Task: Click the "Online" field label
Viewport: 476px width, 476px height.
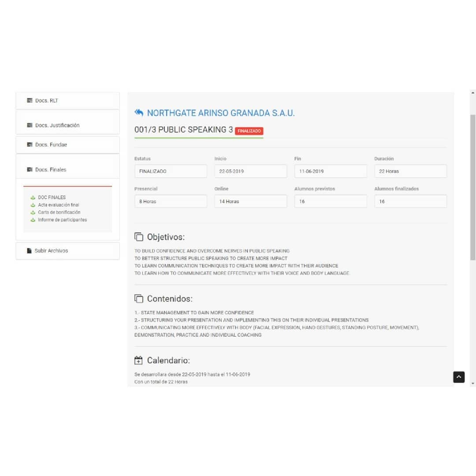Action: coord(221,189)
